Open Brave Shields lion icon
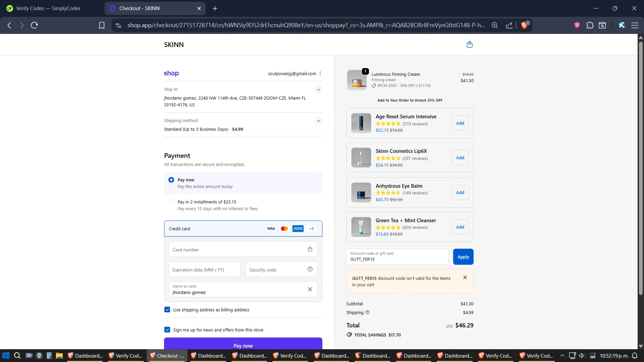The image size is (644, 362). point(525,25)
